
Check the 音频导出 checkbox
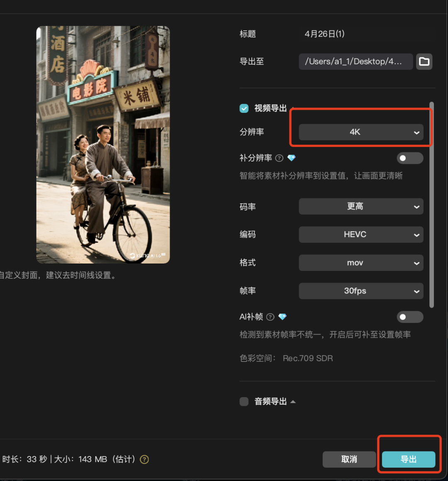coord(244,401)
